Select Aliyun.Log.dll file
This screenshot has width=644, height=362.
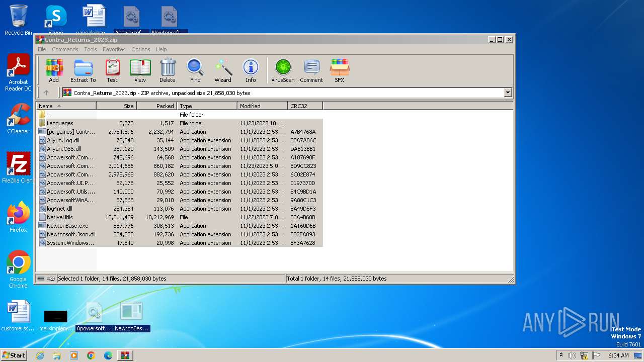180,140
